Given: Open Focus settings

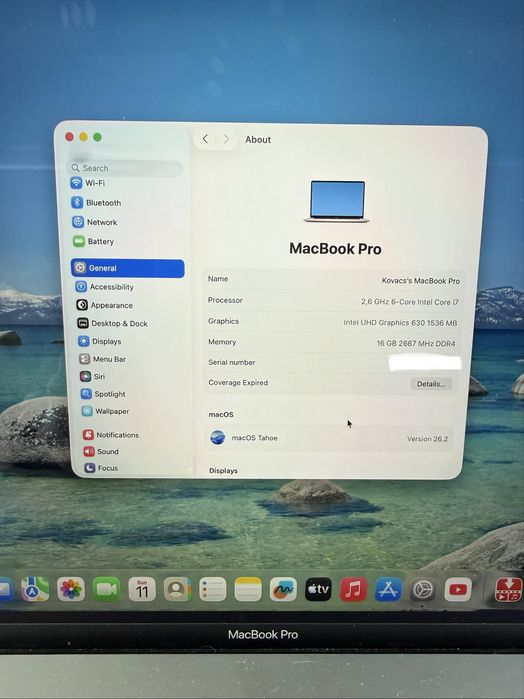Looking at the screenshot, I should click(101, 468).
